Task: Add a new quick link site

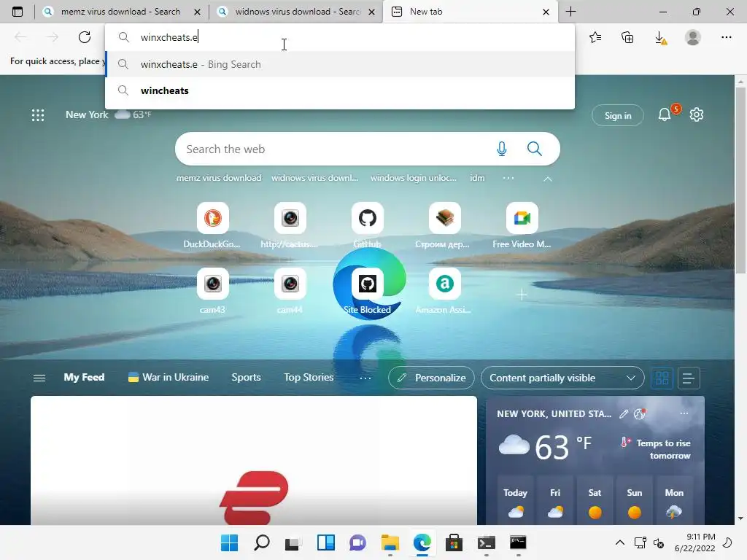Action: pyautogui.click(x=522, y=295)
